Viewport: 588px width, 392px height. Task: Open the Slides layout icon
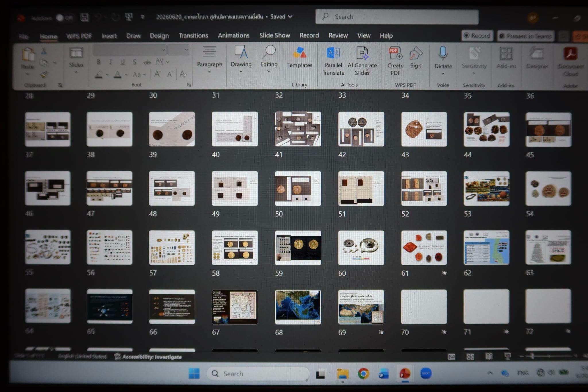76,53
